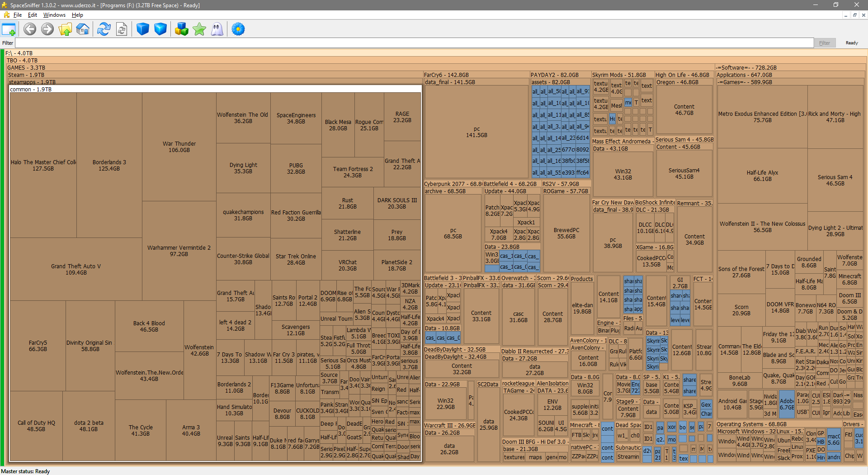Select the Cyberpunk 2077 pc 68.5GB block
Viewport: 868px width, 475px height.
[453, 233]
